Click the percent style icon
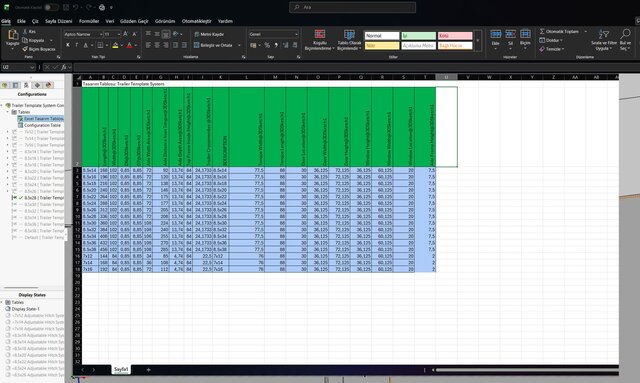 click(267, 45)
